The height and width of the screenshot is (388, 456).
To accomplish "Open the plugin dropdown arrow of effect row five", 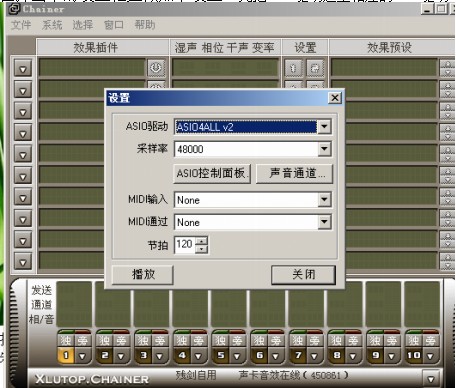I will click(x=23, y=155).
